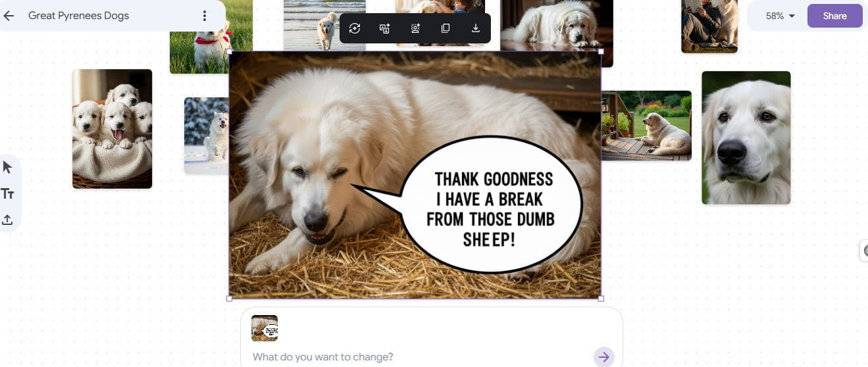
Task: Select the dog in snow image
Action: tap(207, 135)
